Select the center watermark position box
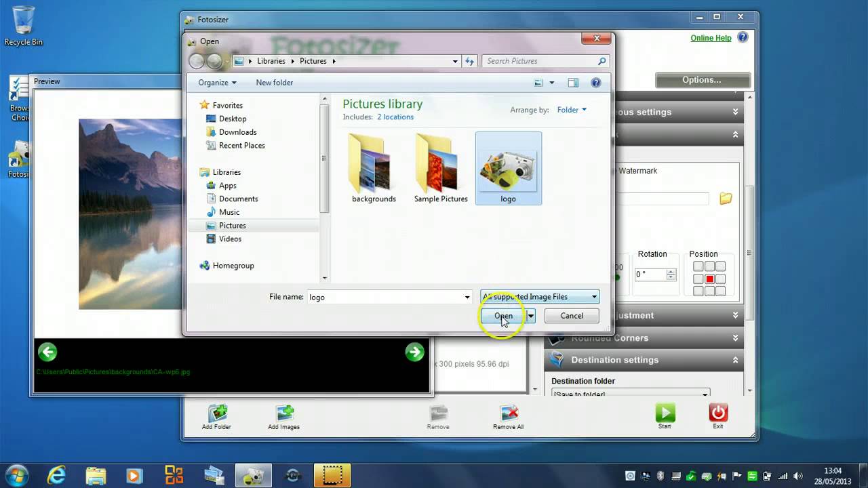The height and width of the screenshot is (488, 868). 709,279
